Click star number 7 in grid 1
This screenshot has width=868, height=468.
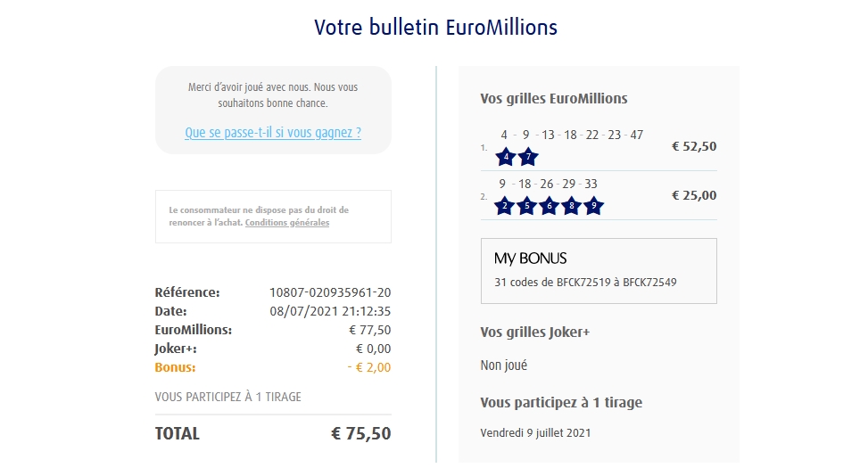(528, 158)
